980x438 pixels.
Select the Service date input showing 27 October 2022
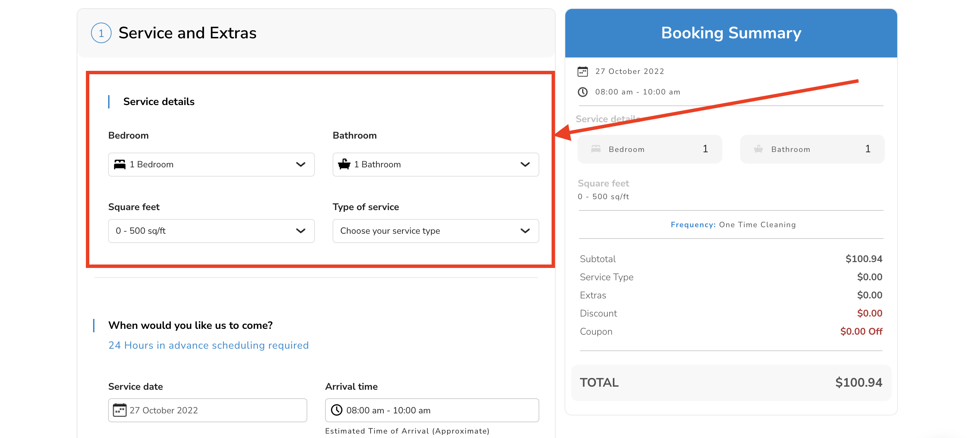point(207,410)
